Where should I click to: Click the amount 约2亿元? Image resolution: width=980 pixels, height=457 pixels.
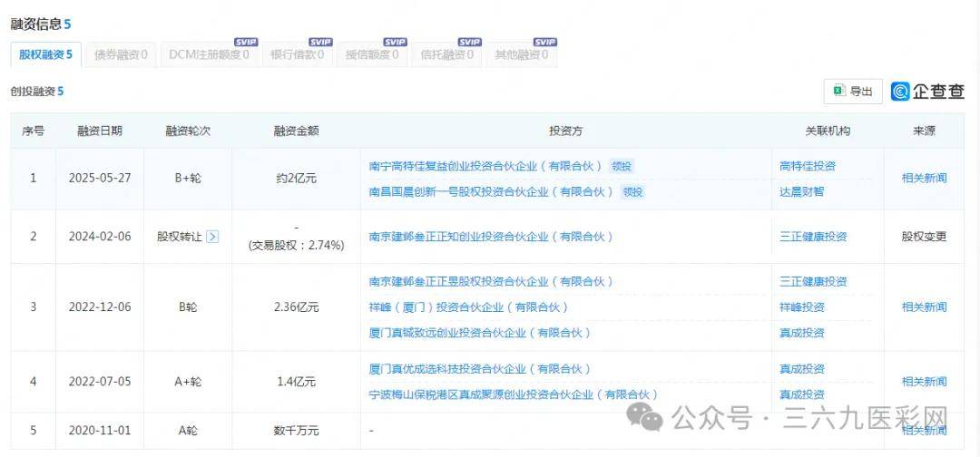[296, 178]
